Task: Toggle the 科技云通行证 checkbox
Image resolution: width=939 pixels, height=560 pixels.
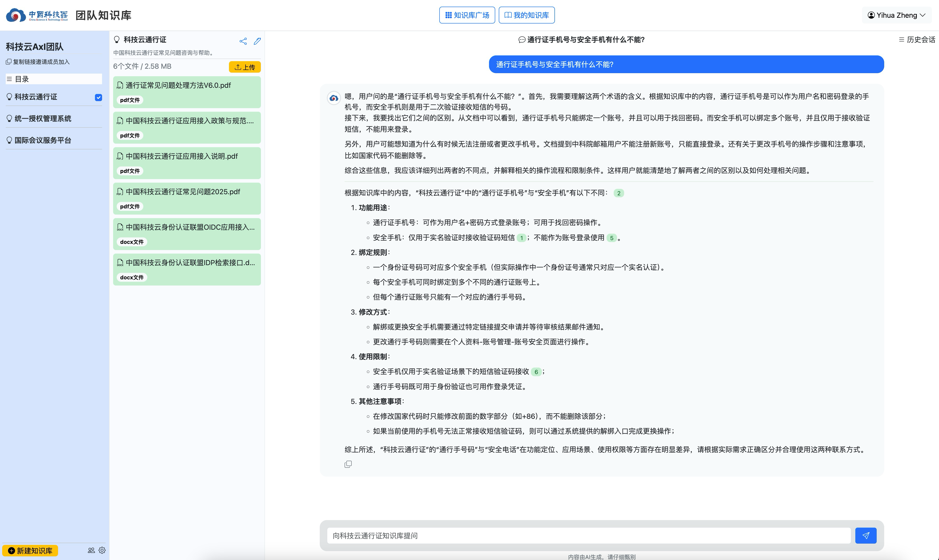Action: 99,97
